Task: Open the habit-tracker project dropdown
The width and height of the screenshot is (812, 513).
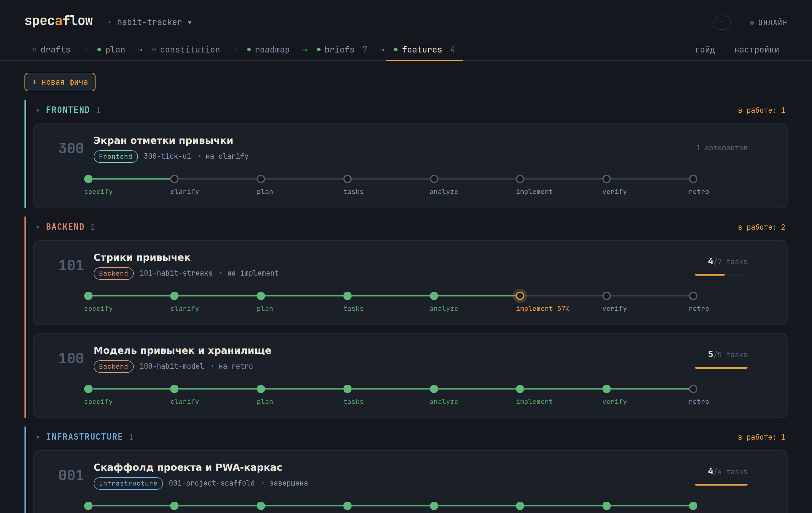Action: pos(154,22)
